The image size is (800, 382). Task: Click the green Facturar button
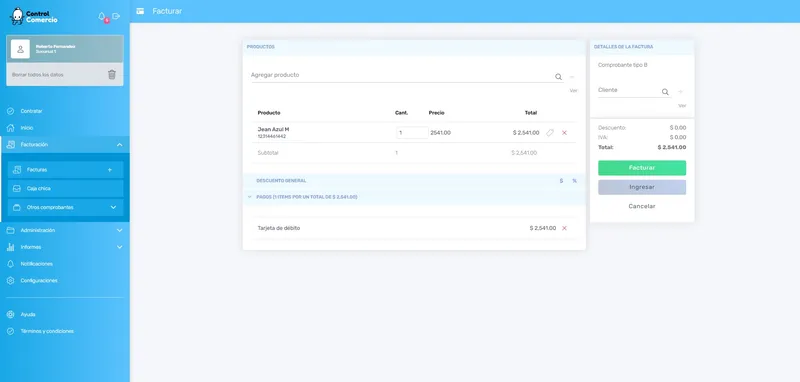[642, 168]
